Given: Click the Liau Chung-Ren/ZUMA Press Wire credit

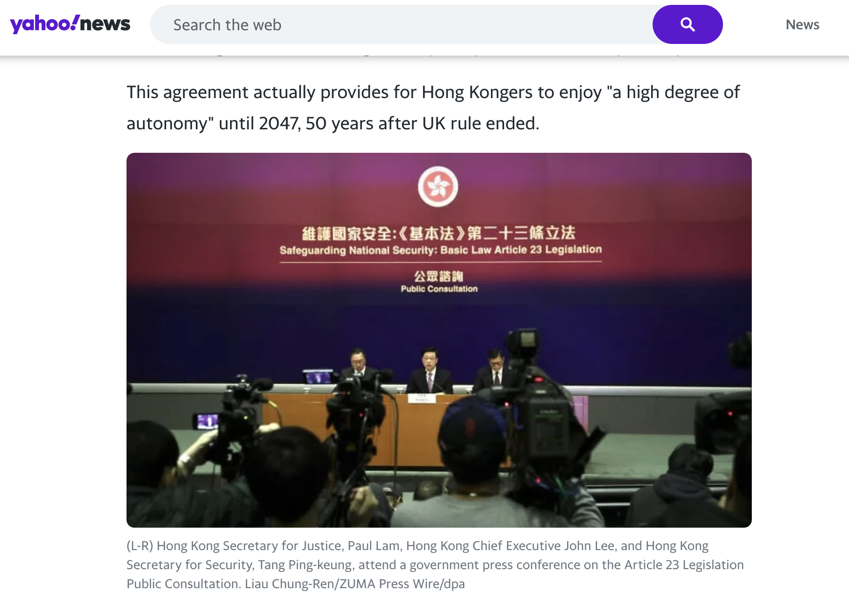Looking at the screenshot, I should tap(355, 584).
